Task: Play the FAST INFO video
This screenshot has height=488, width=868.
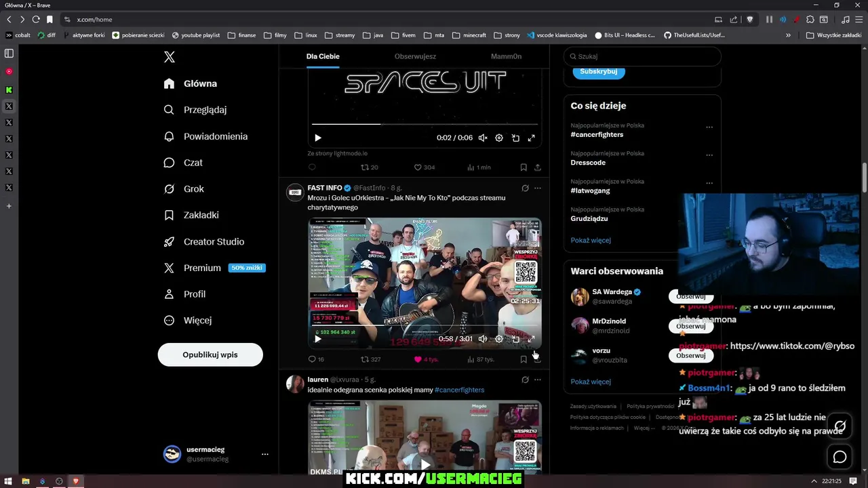Action: (317, 339)
